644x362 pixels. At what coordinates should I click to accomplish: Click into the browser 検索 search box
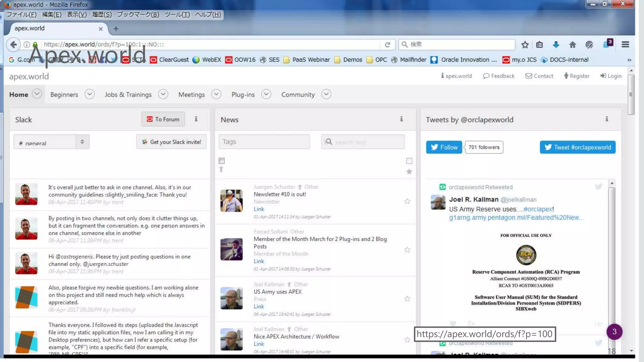(x=457, y=45)
